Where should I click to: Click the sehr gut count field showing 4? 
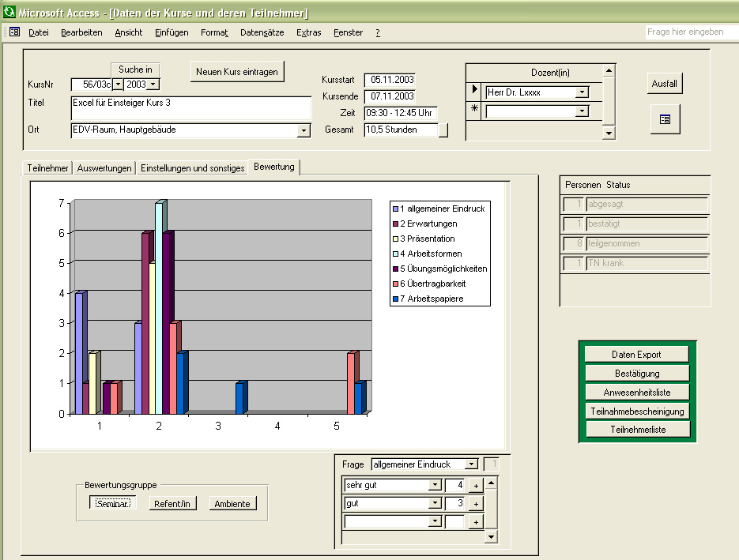[x=454, y=485]
